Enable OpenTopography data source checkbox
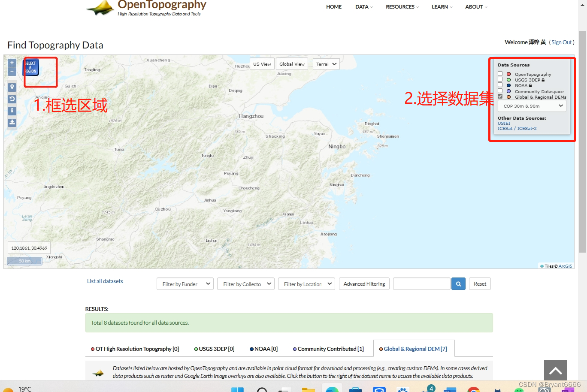The height and width of the screenshot is (392, 587). 500,74
